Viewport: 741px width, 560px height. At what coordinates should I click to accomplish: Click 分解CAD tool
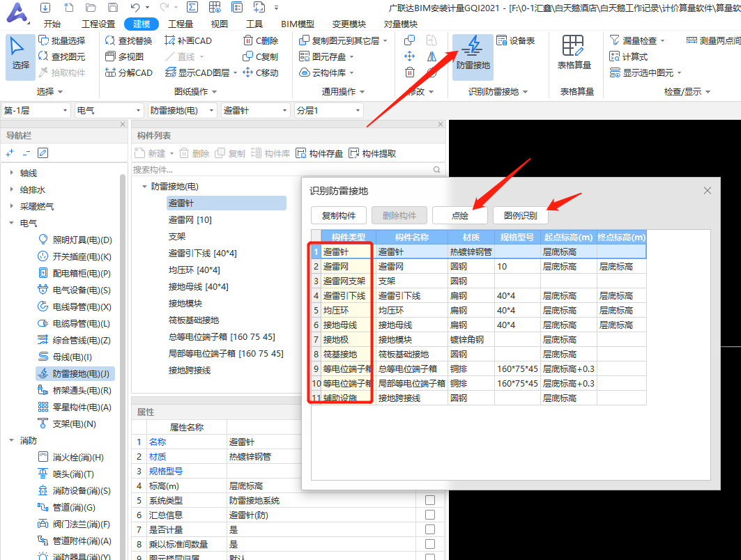tap(128, 72)
